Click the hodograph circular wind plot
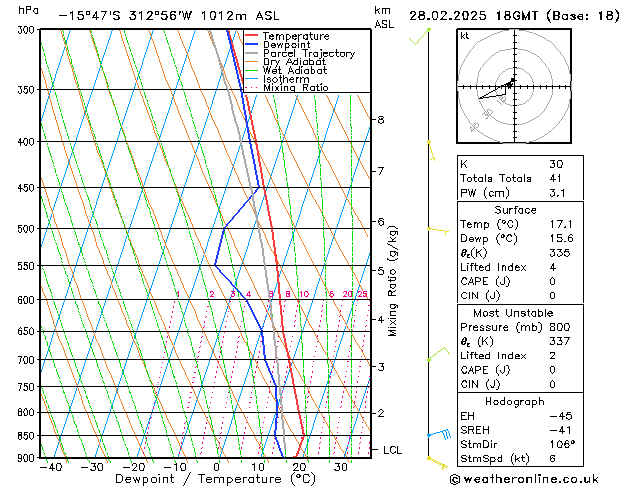Image resolution: width=629 pixels, height=486 pixels. [x=514, y=86]
